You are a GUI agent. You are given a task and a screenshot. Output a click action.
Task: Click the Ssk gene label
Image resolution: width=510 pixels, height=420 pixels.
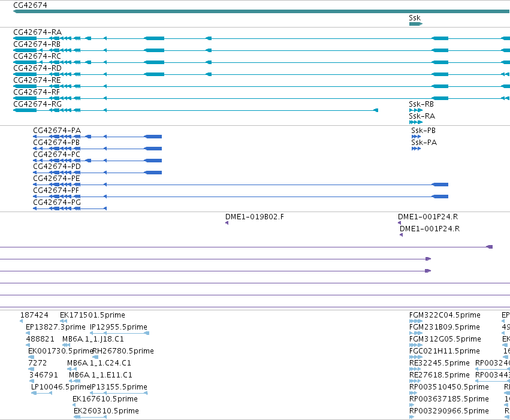(x=415, y=18)
